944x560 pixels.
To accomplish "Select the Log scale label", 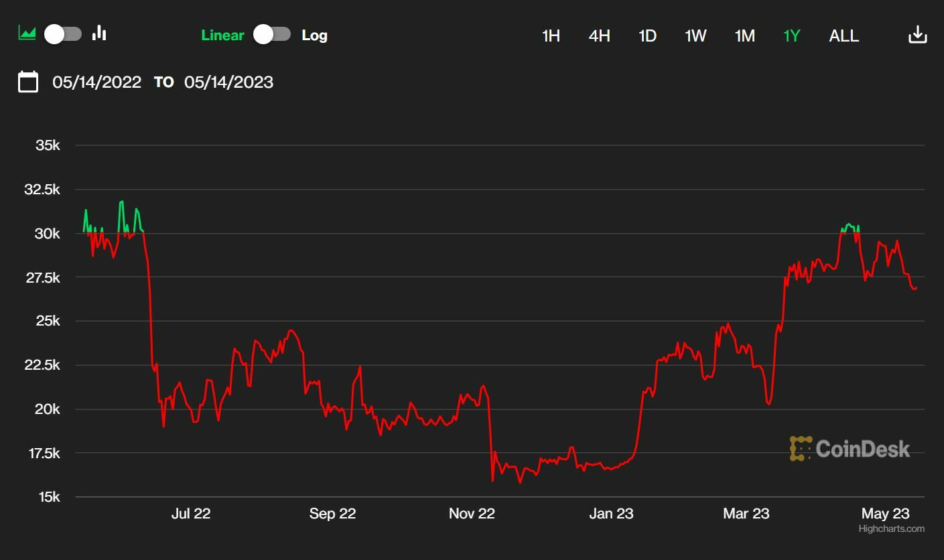I will [x=314, y=36].
